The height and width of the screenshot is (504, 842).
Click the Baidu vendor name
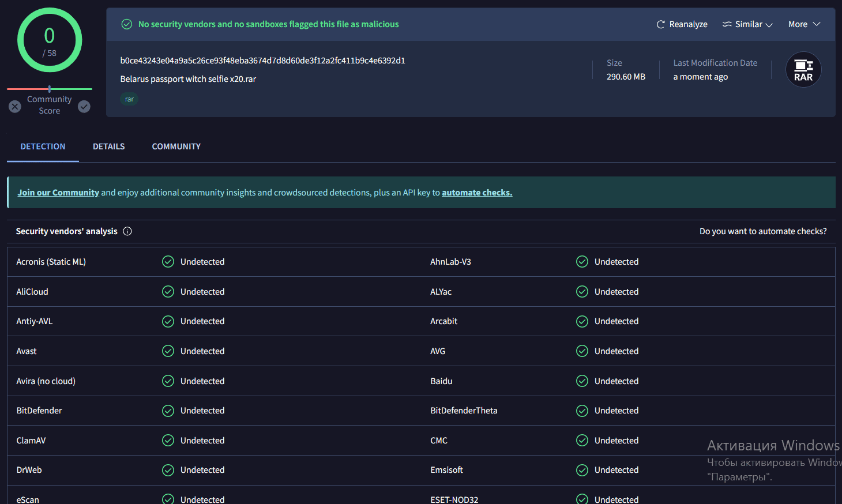[441, 381]
